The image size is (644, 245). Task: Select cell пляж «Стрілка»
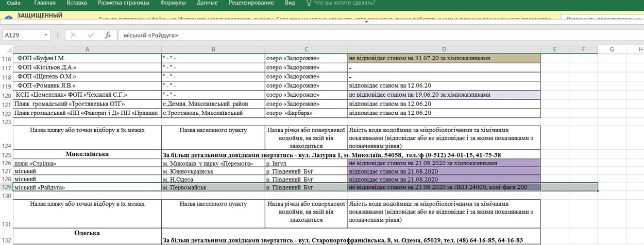[x=87, y=163]
